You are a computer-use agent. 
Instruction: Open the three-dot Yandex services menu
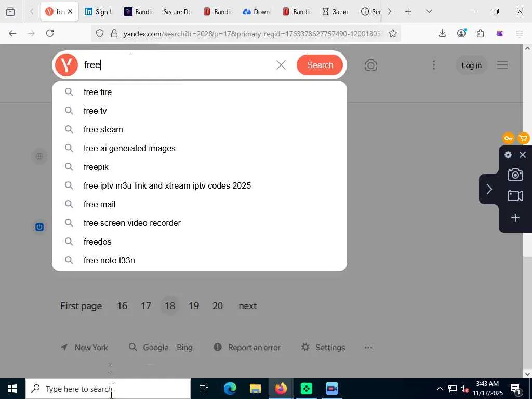point(434,65)
